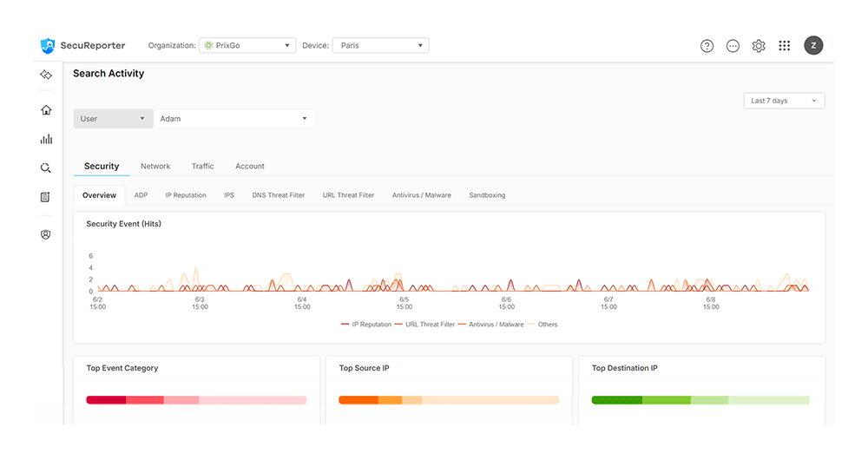
Task: Open the settings gear icon
Action: [759, 46]
